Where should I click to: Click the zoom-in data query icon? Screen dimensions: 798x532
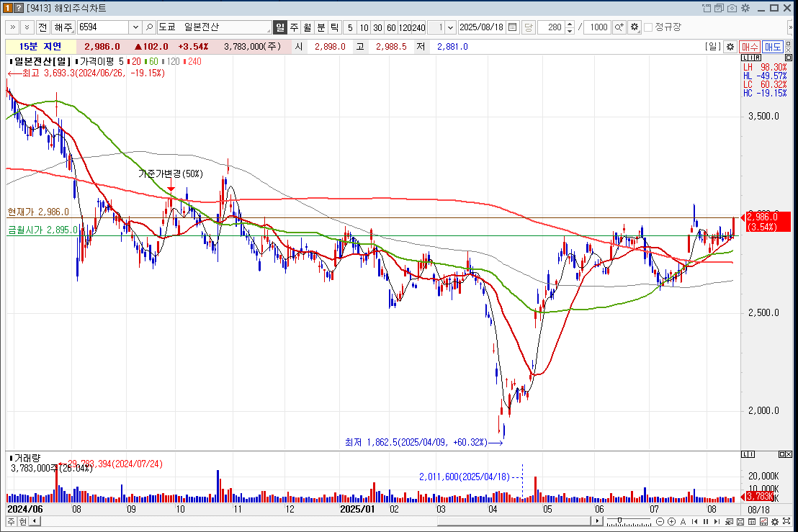[x=619, y=27]
